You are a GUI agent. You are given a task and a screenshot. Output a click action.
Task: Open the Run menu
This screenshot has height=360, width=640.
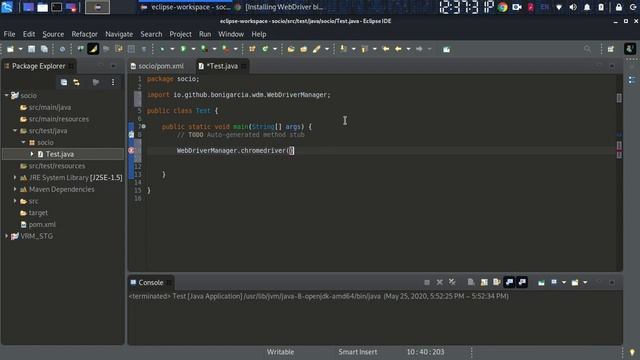(x=205, y=34)
